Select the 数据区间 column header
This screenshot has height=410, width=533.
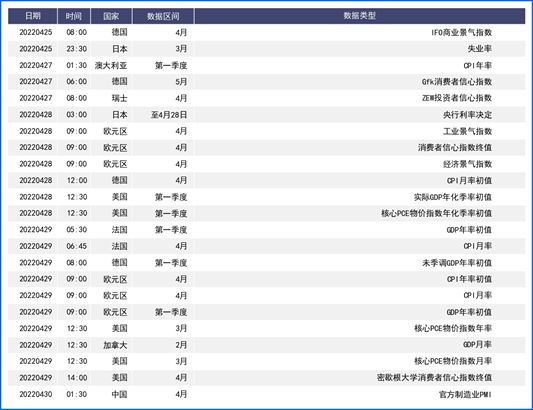pos(163,16)
